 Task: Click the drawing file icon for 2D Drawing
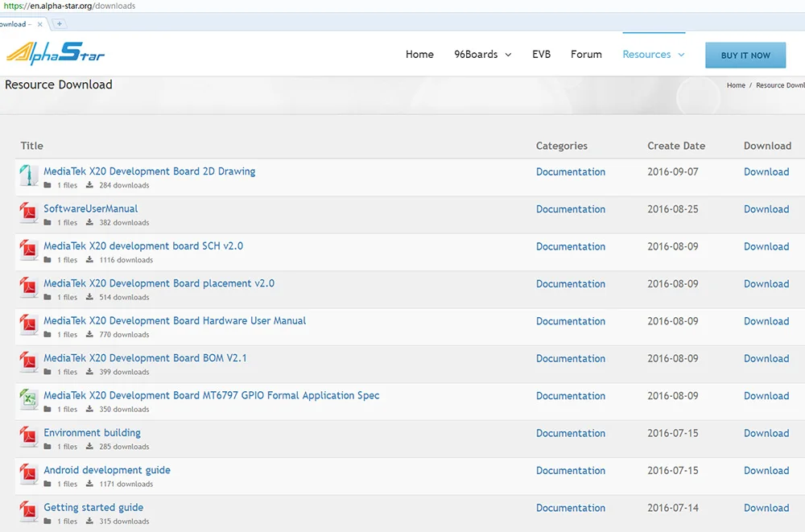(29, 175)
